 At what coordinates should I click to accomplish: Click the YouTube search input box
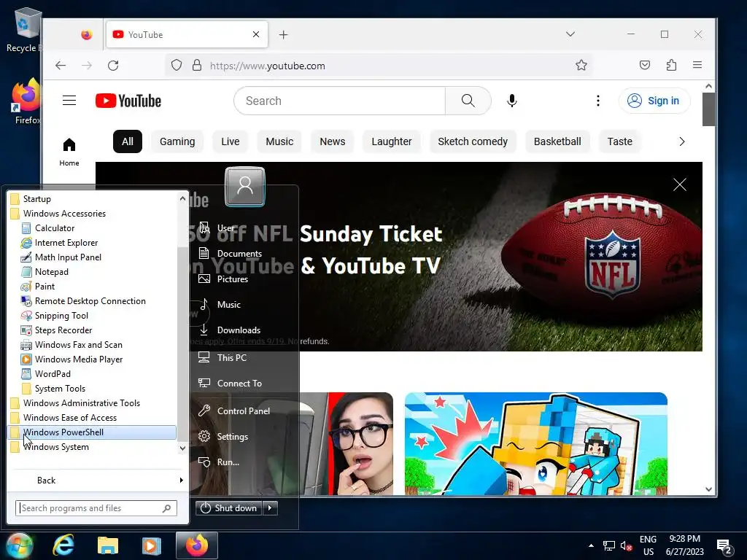click(x=340, y=101)
